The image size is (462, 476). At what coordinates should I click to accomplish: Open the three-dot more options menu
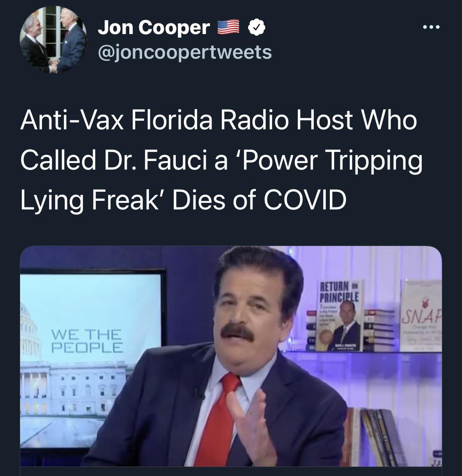click(x=431, y=28)
